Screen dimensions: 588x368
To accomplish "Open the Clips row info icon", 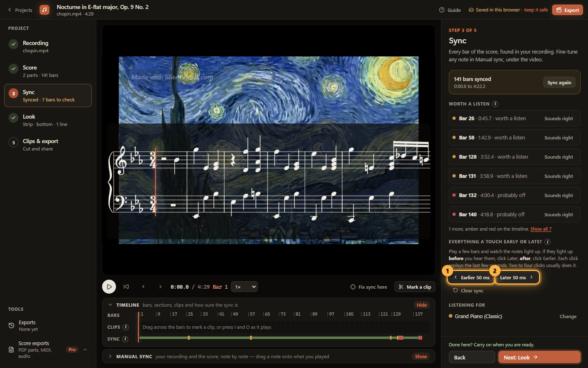I will [125, 327].
